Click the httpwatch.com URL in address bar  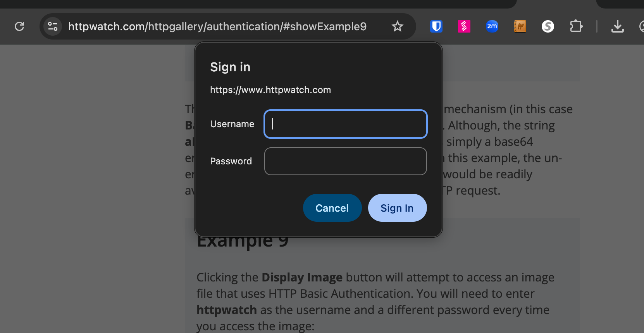click(217, 26)
